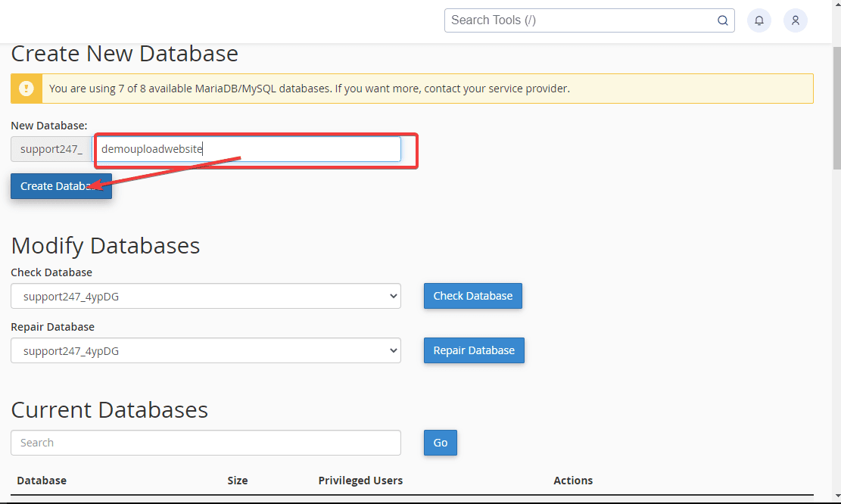The height and width of the screenshot is (504, 841).
Task: Click the support247_ prefix label
Action: pyautogui.click(x=51, y=149)
